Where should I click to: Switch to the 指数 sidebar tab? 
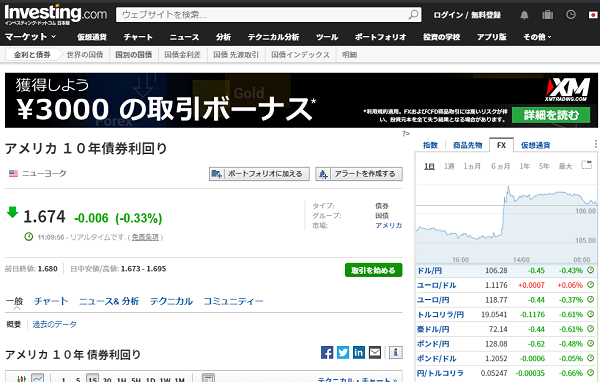430,145
